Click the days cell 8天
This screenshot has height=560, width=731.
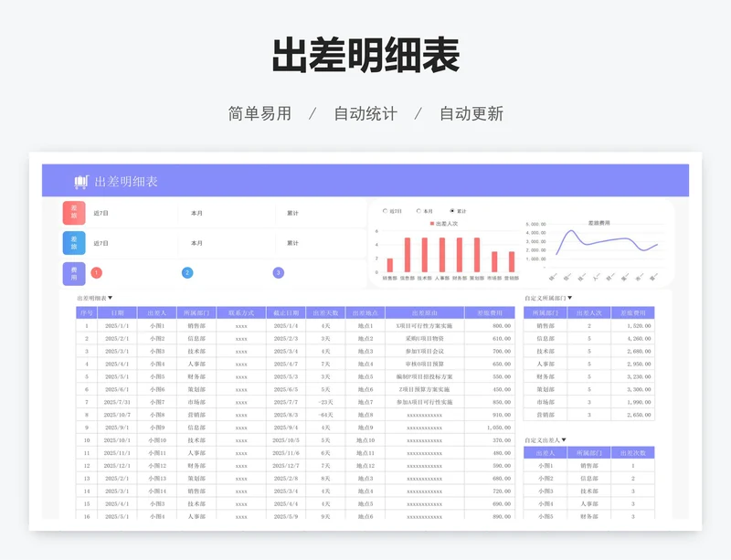(326, 479)
